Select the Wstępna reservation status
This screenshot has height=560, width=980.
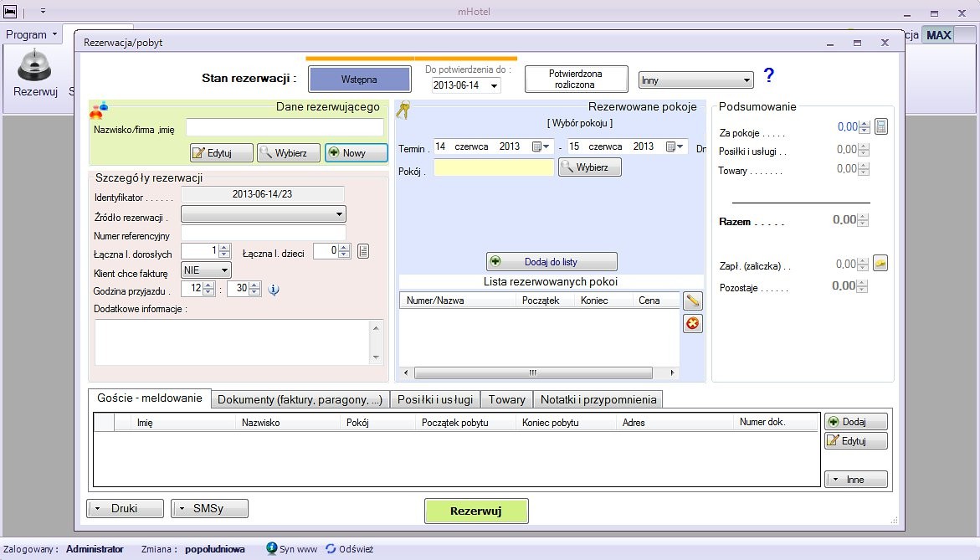point(359,80)
